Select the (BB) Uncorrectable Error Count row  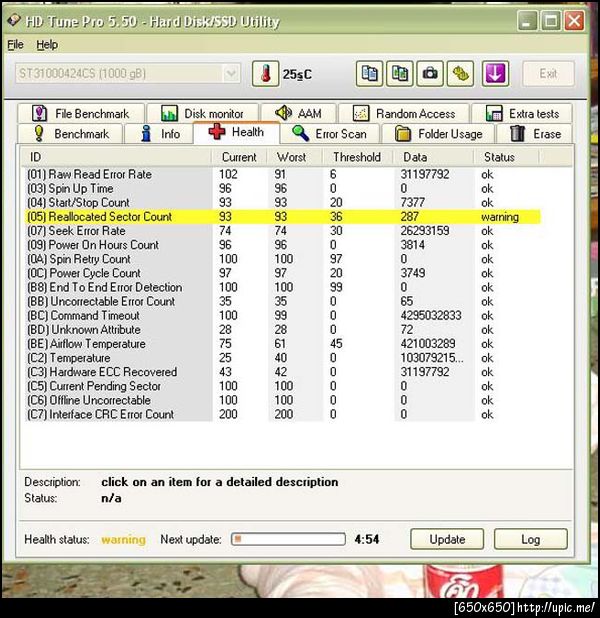(282, 302)
